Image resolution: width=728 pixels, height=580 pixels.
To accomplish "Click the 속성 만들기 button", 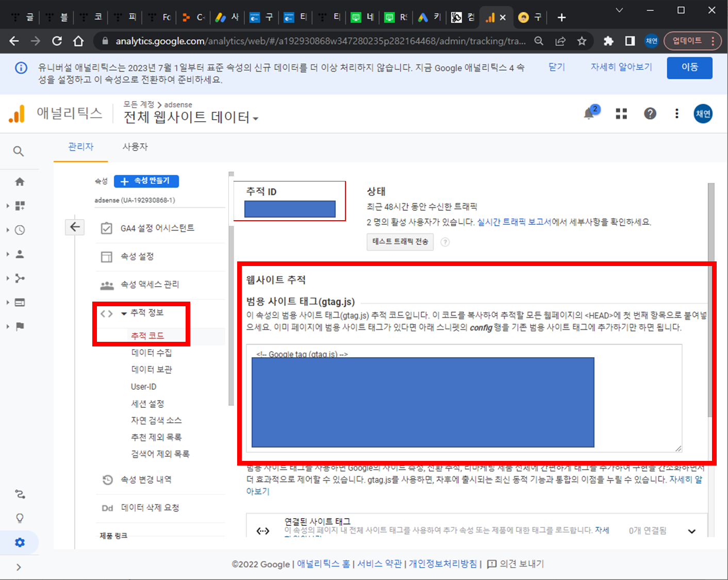I will point(146,181).
